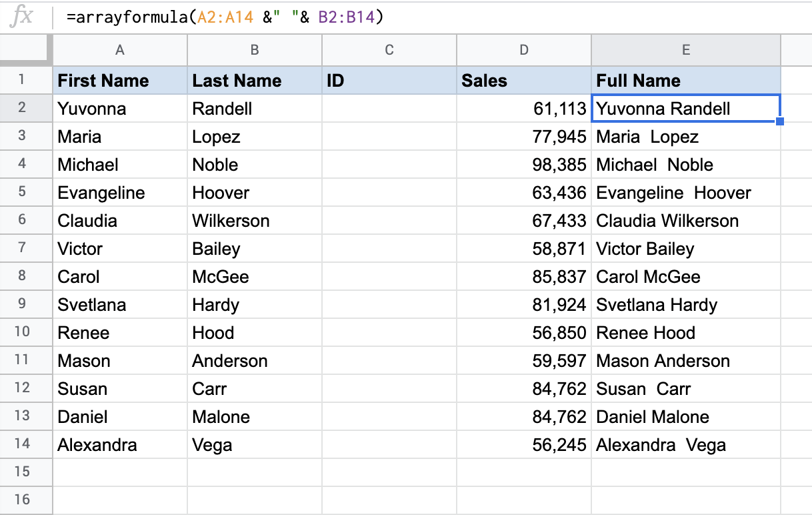
Task: Select cell containing Yuvonna
Action: pos(120,109)
